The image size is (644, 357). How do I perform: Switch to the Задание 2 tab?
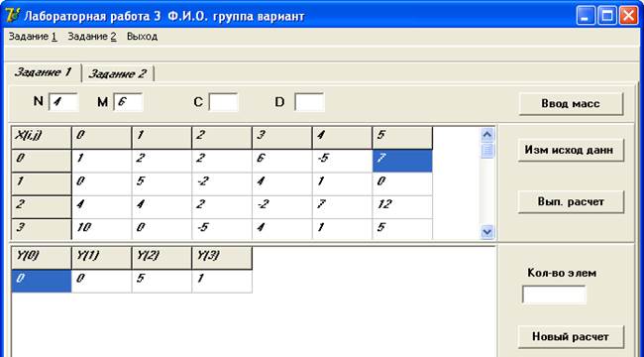(118, 74)
